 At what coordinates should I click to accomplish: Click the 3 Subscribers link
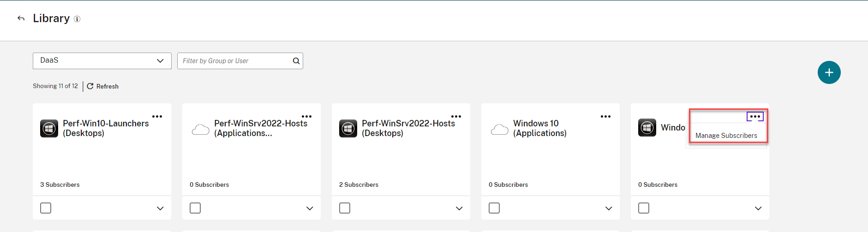tap(60, 184)
